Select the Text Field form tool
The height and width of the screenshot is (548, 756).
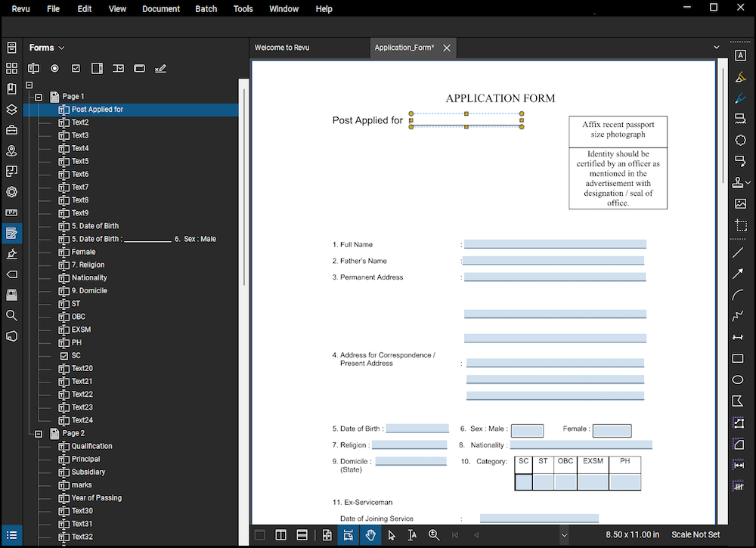[33, 68]
